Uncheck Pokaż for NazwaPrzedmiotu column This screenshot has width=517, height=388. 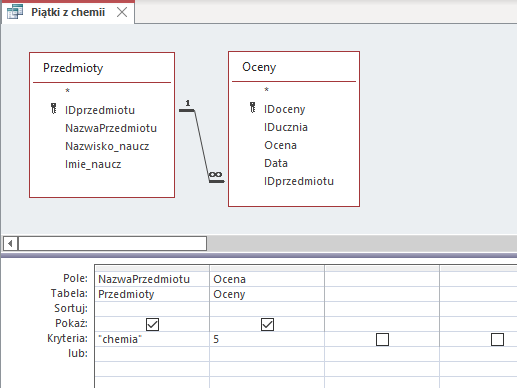(152, 324)
